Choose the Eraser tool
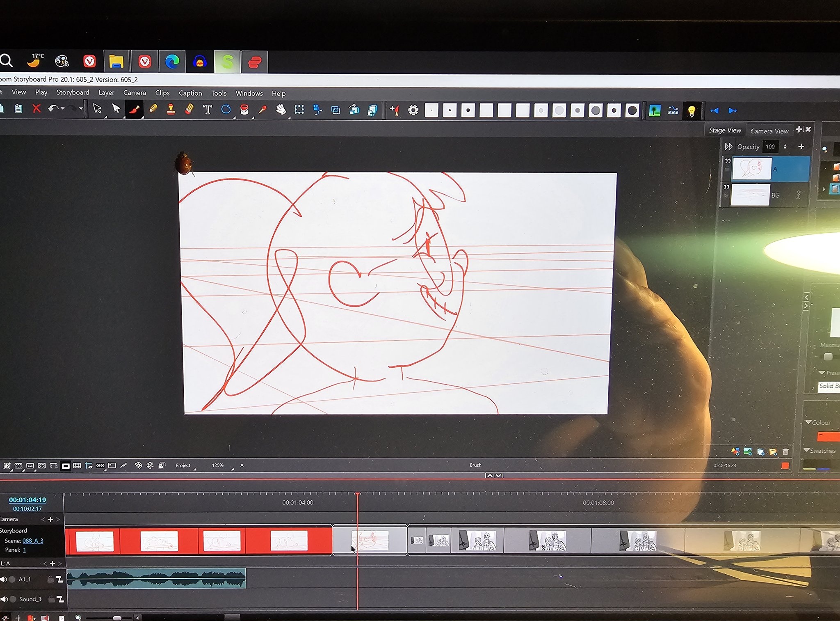The height and width of the screenshot is (621, 840). [x=189, y=109]
